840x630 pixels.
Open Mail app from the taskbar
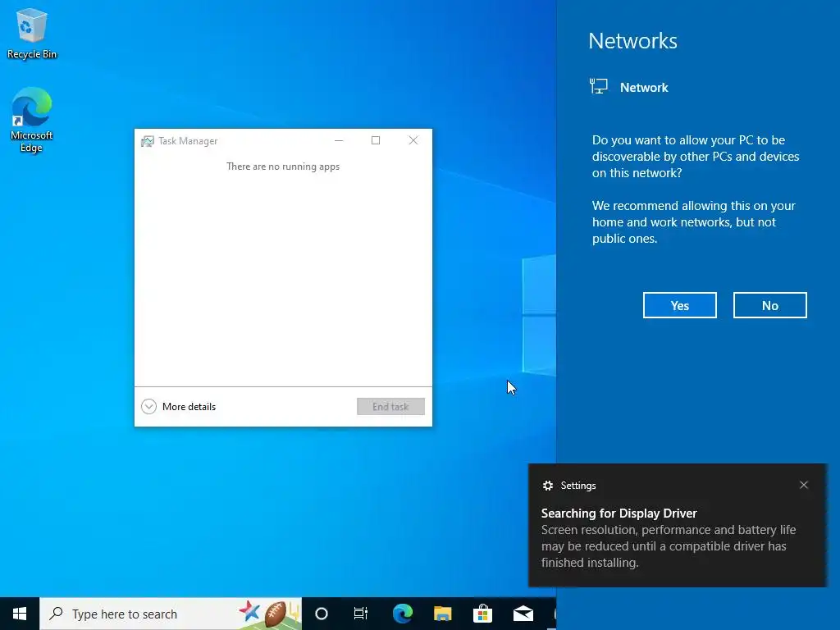[523, 614]
